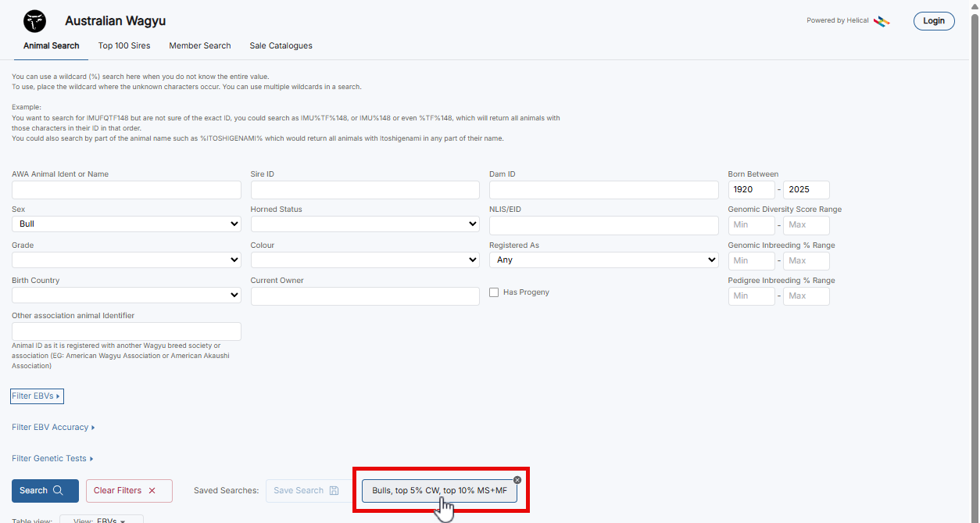Open the Member Search tab
The width and height of the screenshot is (980, 523).
[x=200, y=45]
